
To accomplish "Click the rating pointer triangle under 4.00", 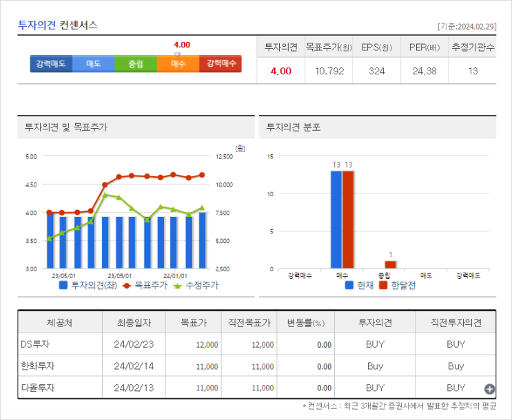I will click(x=177, y=54).
